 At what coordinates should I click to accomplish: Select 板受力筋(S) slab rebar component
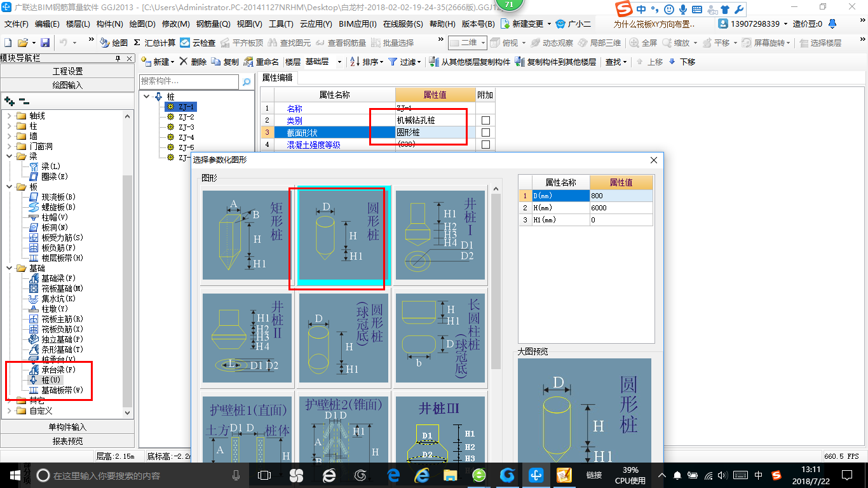tap(57, 238)
